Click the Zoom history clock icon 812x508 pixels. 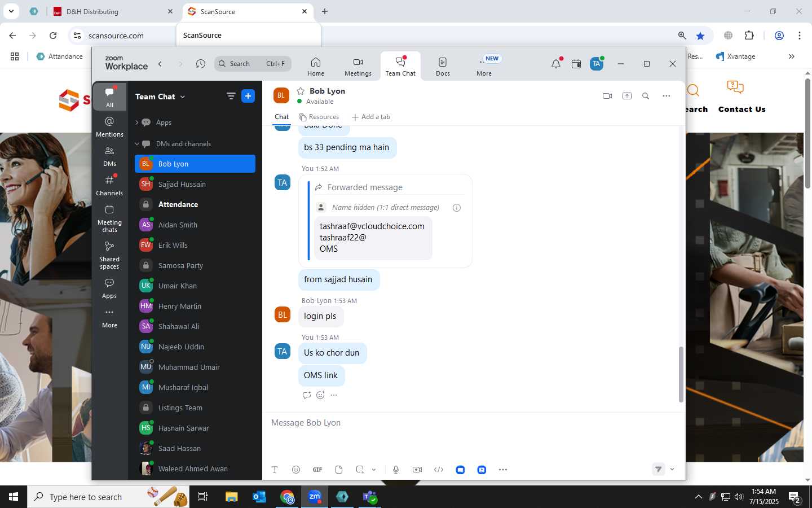pos(201,64)
